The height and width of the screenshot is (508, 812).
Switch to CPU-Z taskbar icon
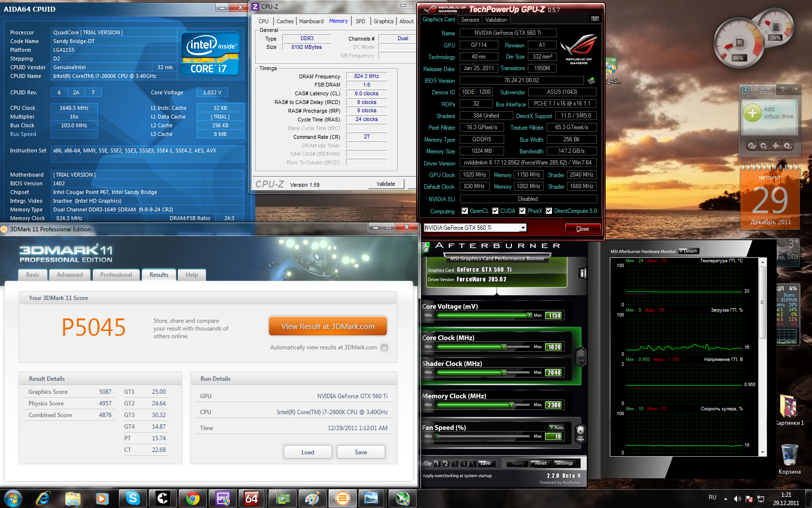point(222,498)
